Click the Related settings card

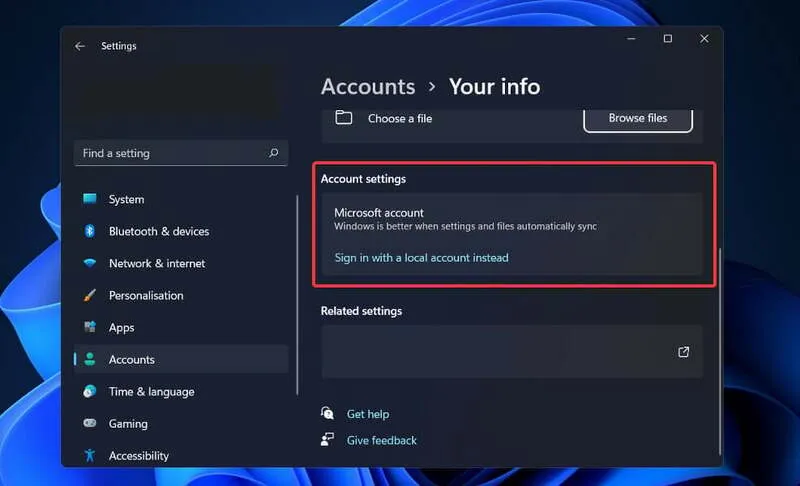tap(512, 351)
